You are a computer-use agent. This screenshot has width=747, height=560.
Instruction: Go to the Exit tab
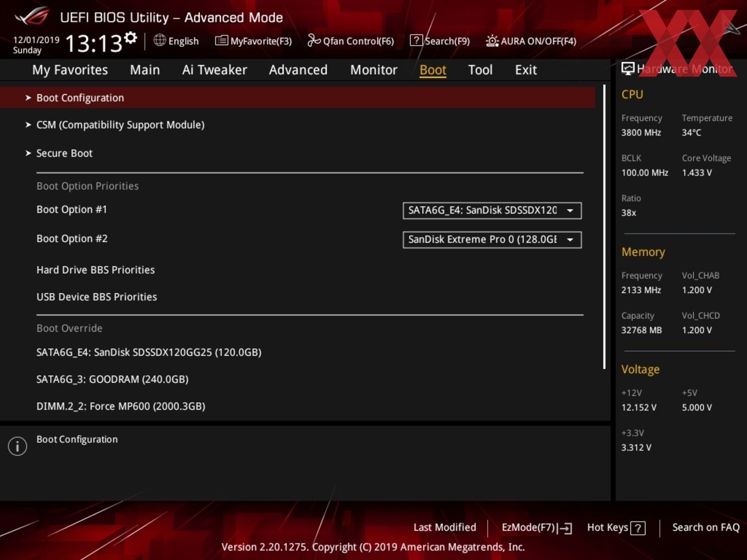(x=526, y=70)
